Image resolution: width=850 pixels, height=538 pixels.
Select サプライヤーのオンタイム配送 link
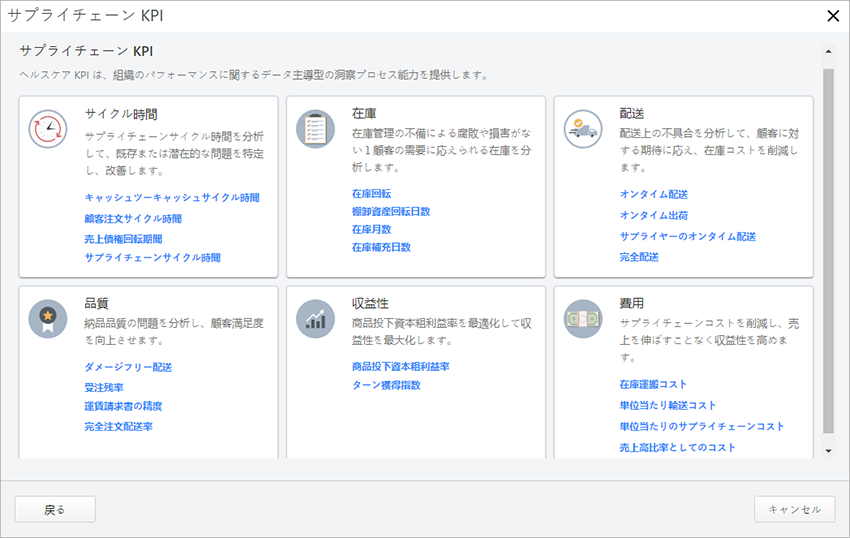687,237
